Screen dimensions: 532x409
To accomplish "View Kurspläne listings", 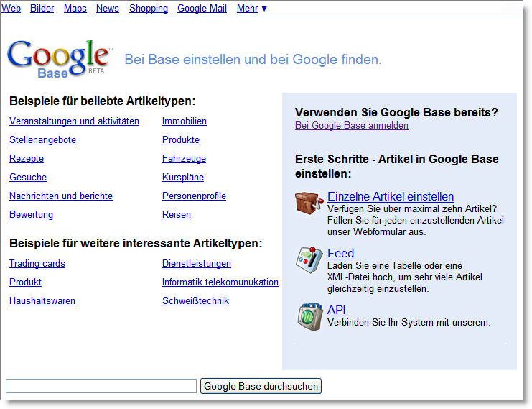I will click(x=183, y=178).
